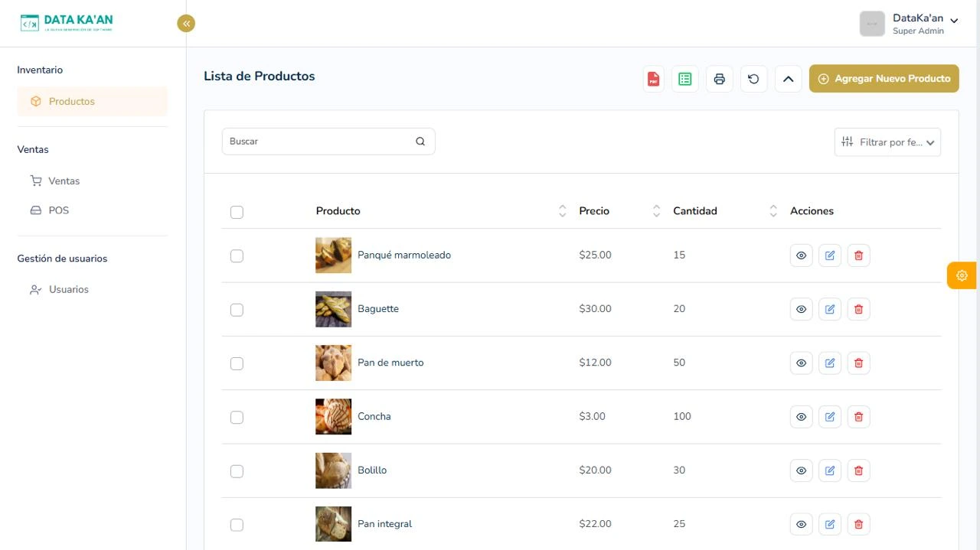Collapse the sidebar with double-chevron icon
980x550 pixels.
click(x=186, y=24)
